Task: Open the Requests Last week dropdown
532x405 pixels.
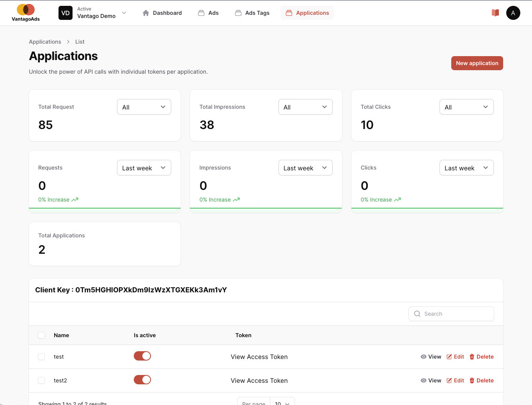Action: [144, 168]
